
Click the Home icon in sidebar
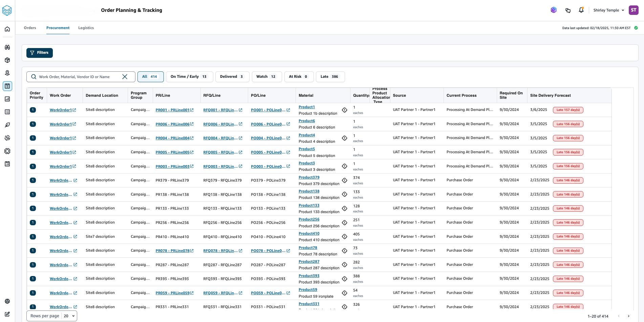(x=7, y=29)
